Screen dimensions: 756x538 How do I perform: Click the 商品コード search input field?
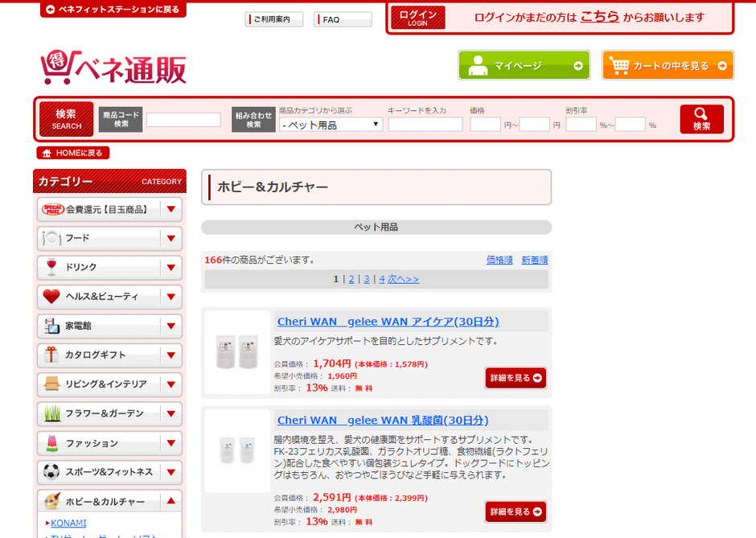(x=183, y=120)
